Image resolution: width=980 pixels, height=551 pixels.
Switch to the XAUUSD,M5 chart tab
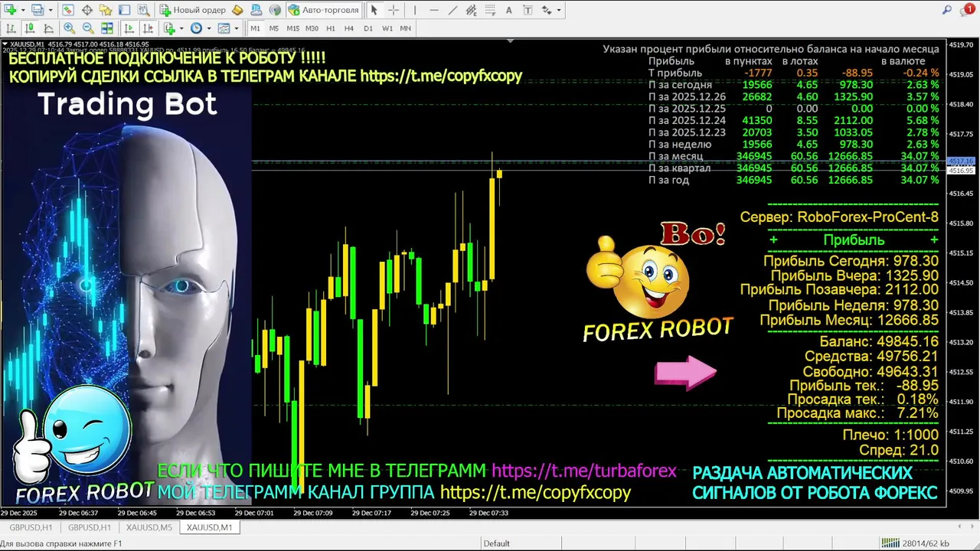tap(149, 527)
